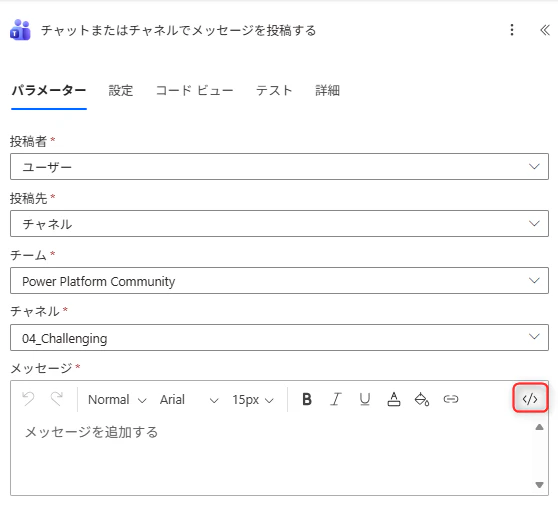
Task: Open the テスト tab
Action: pos(274,90)
